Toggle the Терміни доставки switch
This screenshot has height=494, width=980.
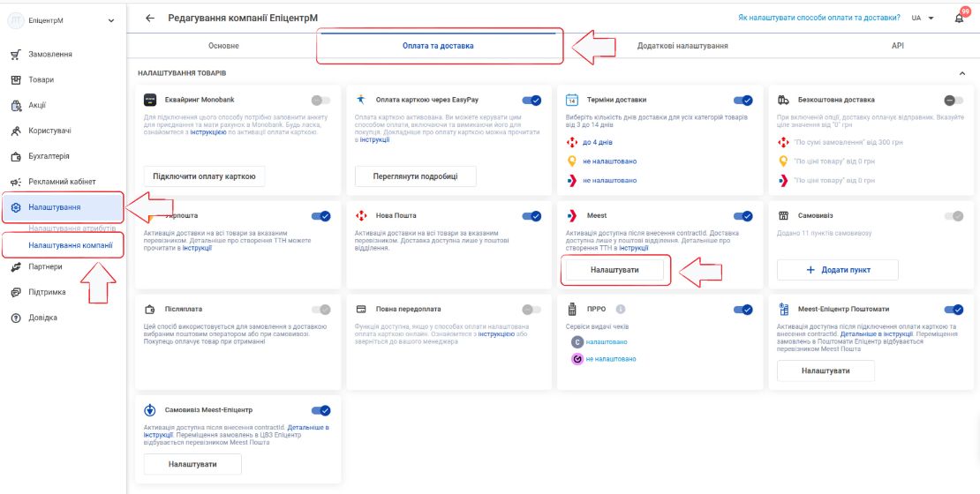[743, 100]
